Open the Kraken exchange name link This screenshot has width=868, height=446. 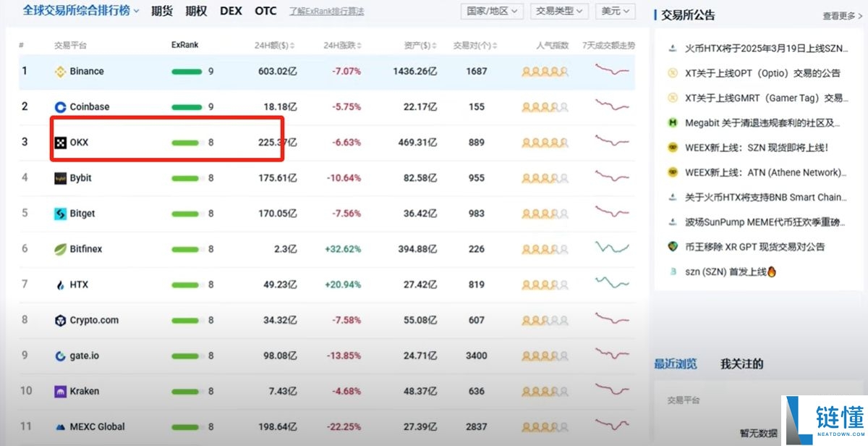pyautogui.click(x=85, y=391)
